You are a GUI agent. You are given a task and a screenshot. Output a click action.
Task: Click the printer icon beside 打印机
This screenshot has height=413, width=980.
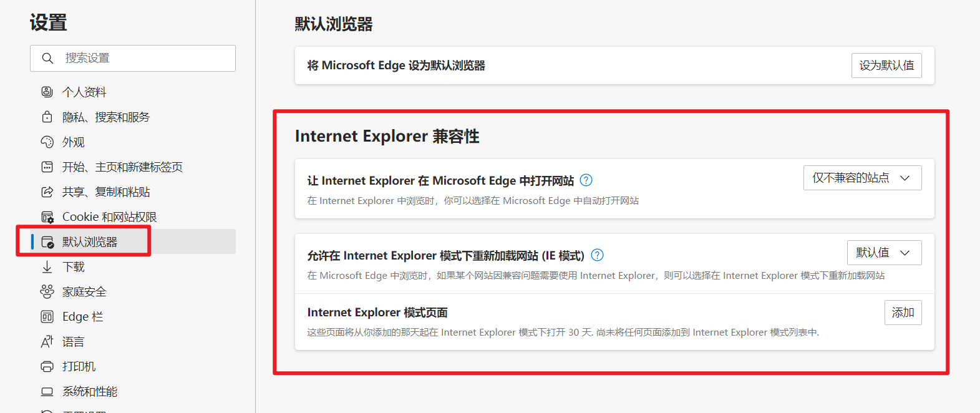47,366
